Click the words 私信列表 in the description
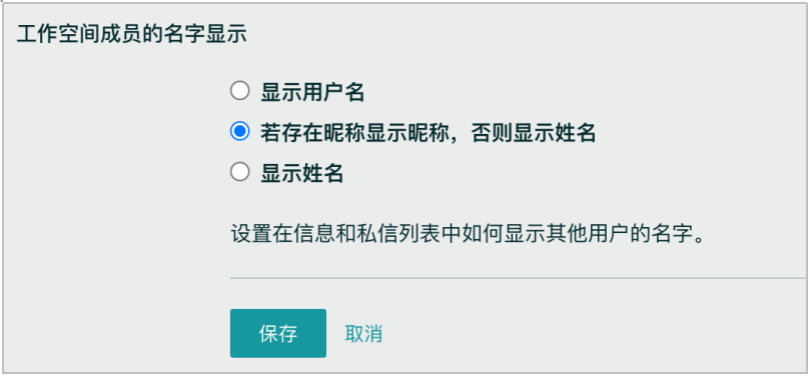Screen dimensions: 812x378 pos(399,235)
